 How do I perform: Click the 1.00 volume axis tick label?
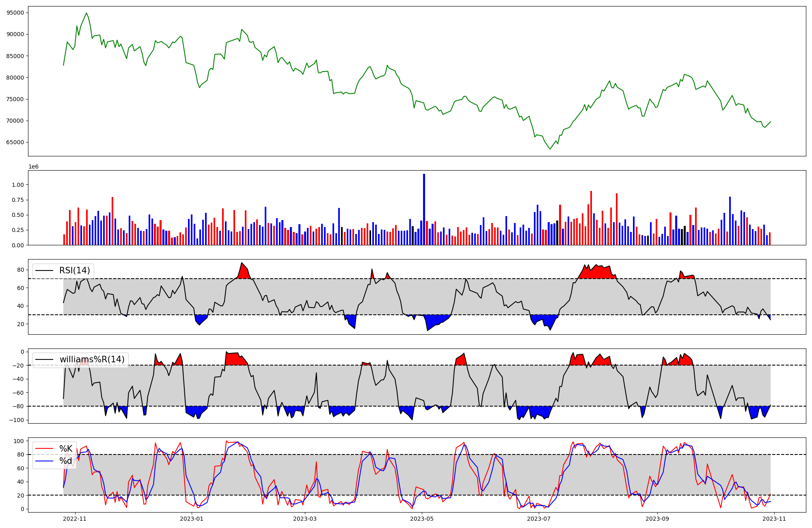point(18,185)
